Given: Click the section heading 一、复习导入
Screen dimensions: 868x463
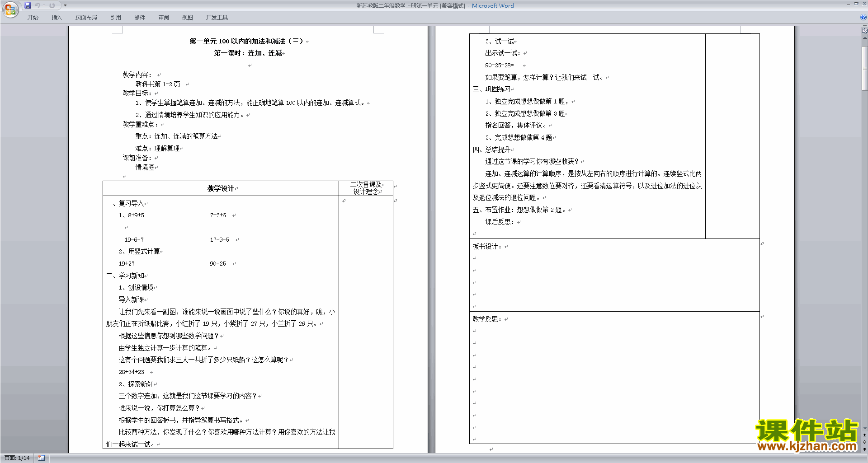Looking at the screenshot, I should pos(125,203).
